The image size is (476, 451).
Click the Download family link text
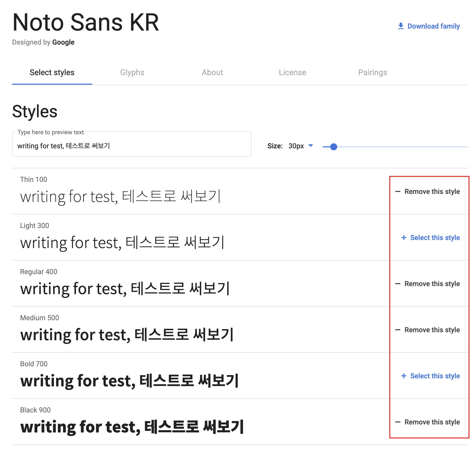[x=434, y=26]
